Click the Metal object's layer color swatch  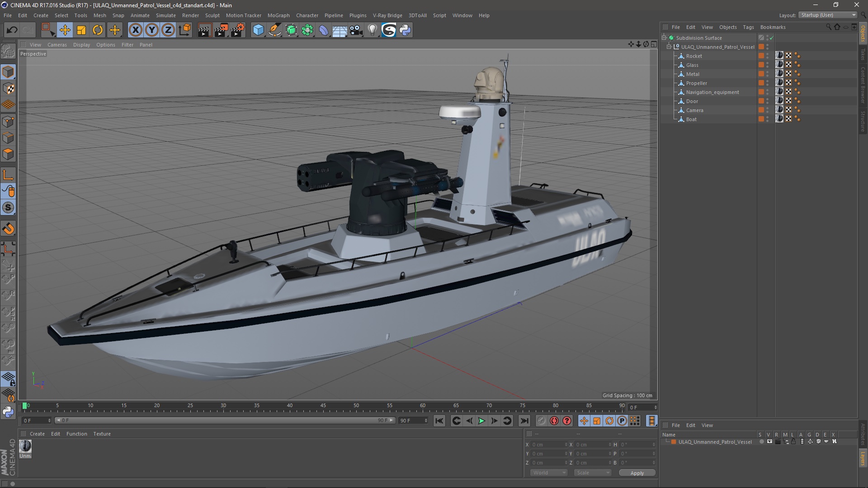coord(761,74)
